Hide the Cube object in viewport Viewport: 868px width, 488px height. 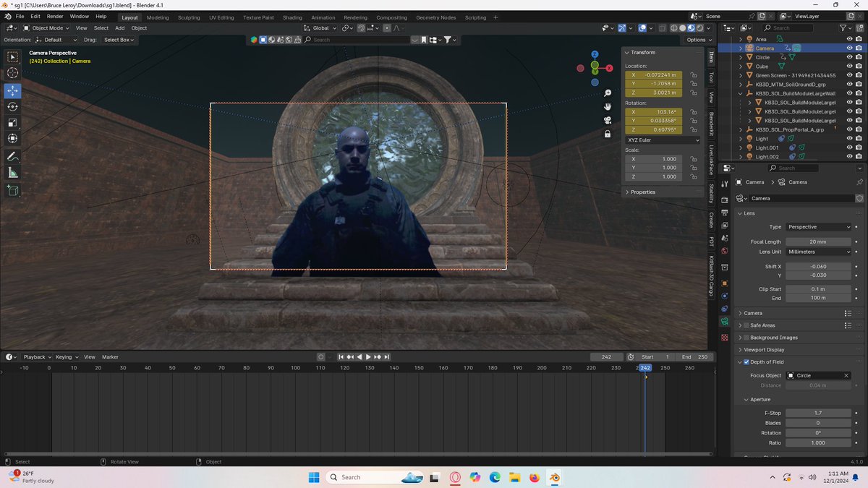850,67
